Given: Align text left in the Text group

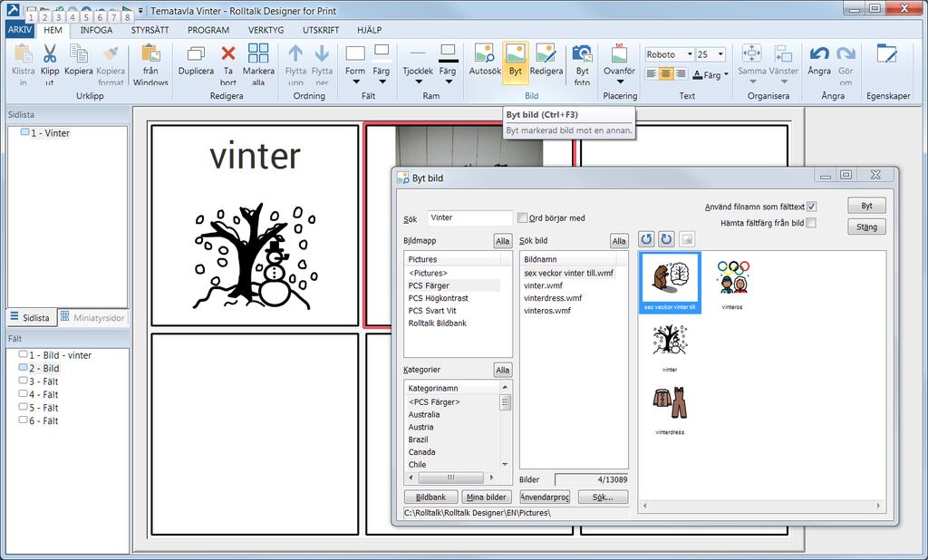Looking at the screenshot, I should [651, 74].
